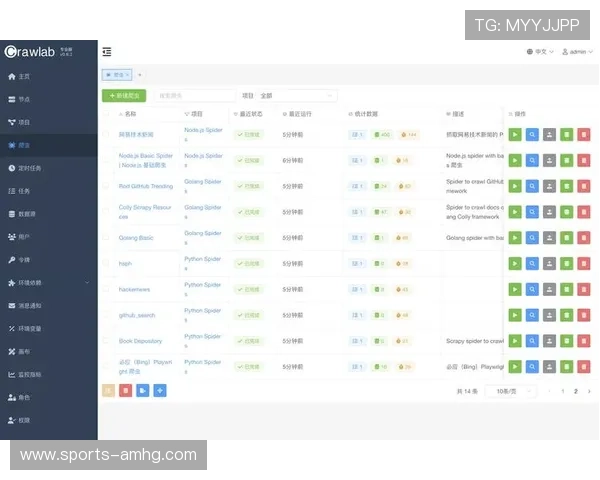600x480 pixels.
Task: Open the admin user dropdown
Action: pyautogui.click(x=577, y=52)
